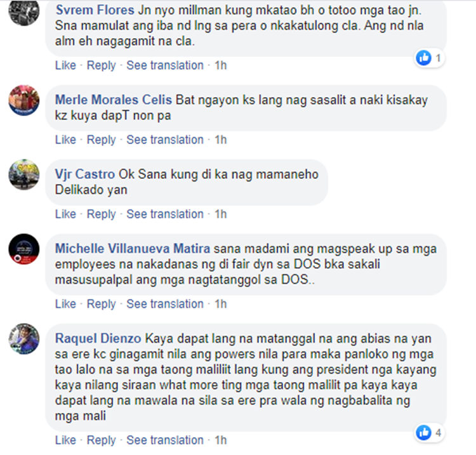Like Michelle Villanueva Matira's comment

tap(65, 304)
